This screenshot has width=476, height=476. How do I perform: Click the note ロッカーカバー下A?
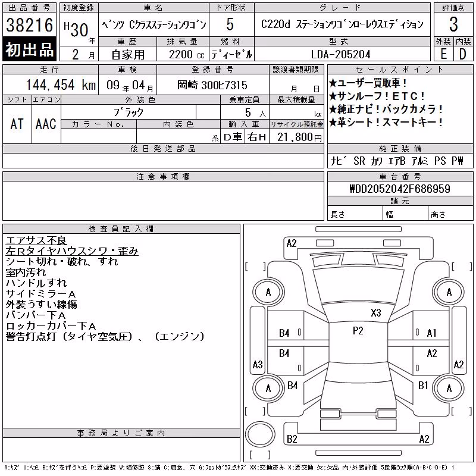(x=51, y=326)
